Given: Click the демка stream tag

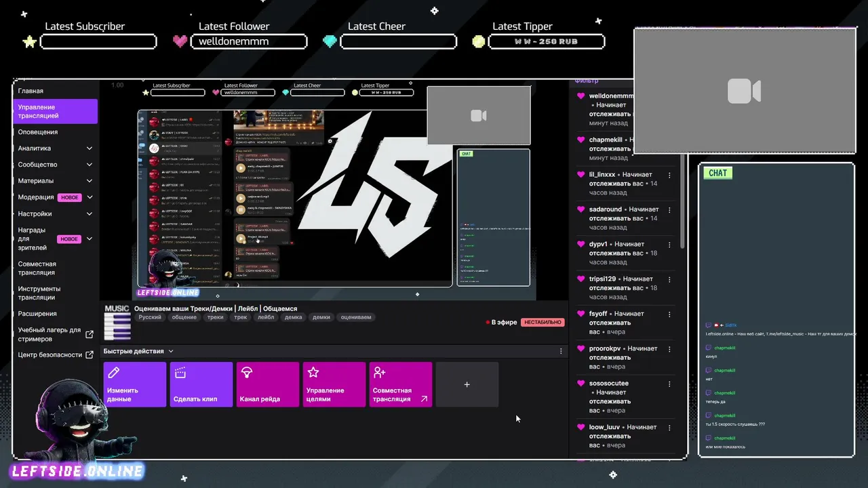Looking at the screenshot, I should pos(294,317).
